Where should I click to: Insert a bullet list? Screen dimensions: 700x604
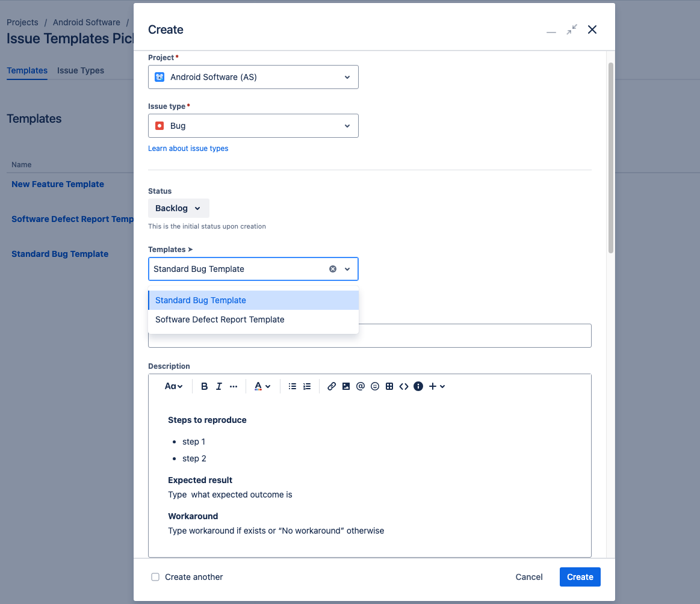pos(293,386)
